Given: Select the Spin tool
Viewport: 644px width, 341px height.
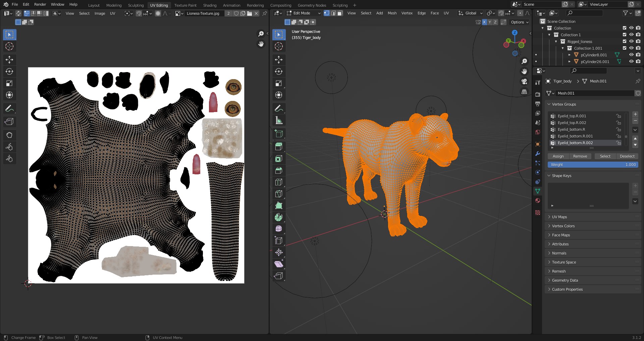Looking at the screenshot, I should (x=279, y=217).
